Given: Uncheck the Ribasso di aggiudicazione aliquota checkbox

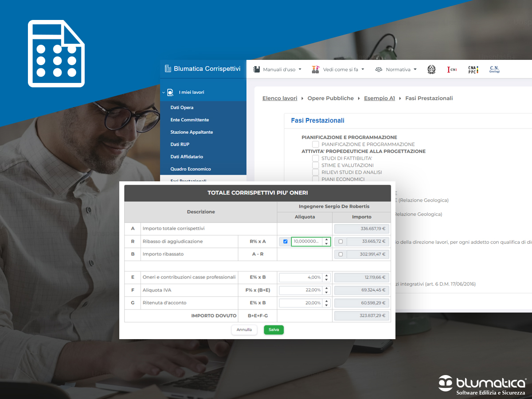Looking at the screenshot, I should (285, 242).
